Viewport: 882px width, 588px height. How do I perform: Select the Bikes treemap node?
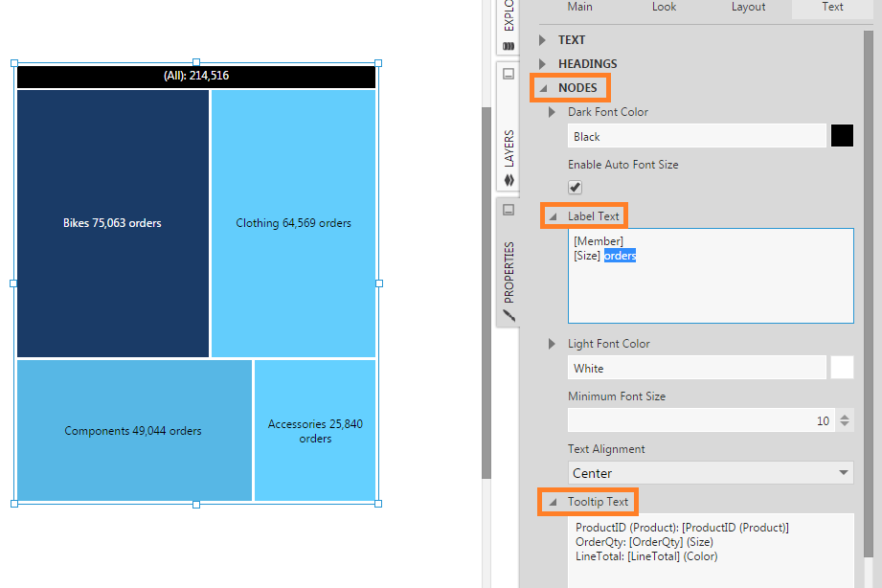[x=112, y=223]
